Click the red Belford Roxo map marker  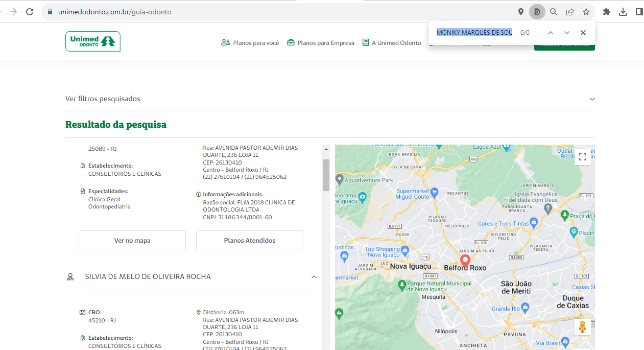tap(465, 260)
